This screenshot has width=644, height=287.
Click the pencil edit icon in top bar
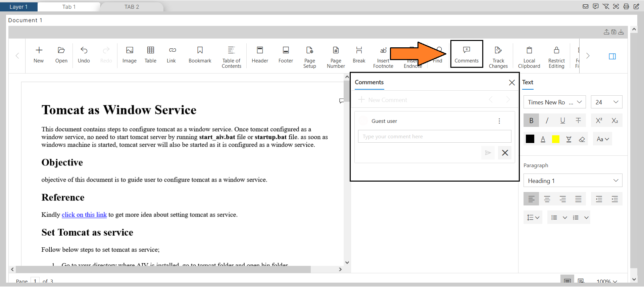click(636, 6)
